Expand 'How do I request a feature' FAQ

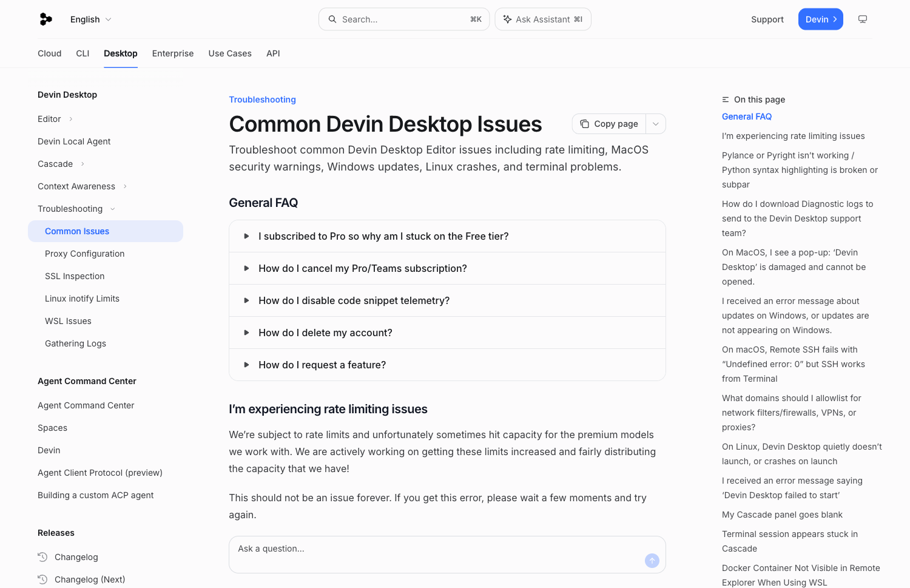coord(447,365)
